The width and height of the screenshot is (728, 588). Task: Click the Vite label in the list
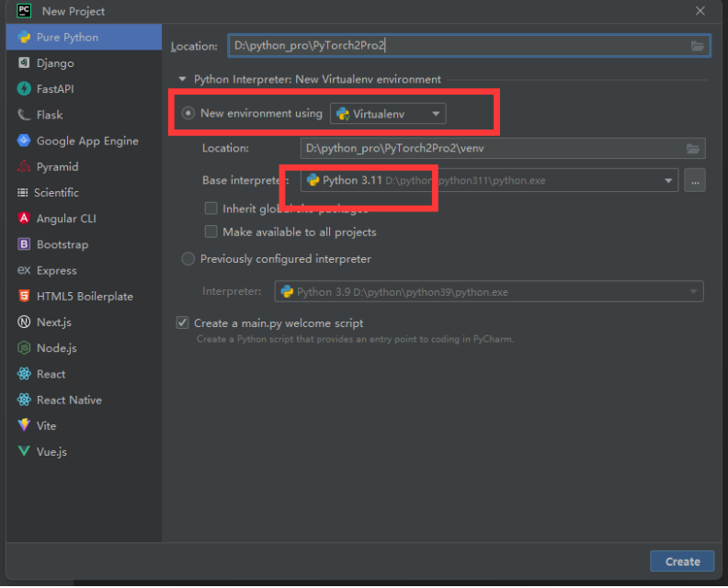pos(47,425)
